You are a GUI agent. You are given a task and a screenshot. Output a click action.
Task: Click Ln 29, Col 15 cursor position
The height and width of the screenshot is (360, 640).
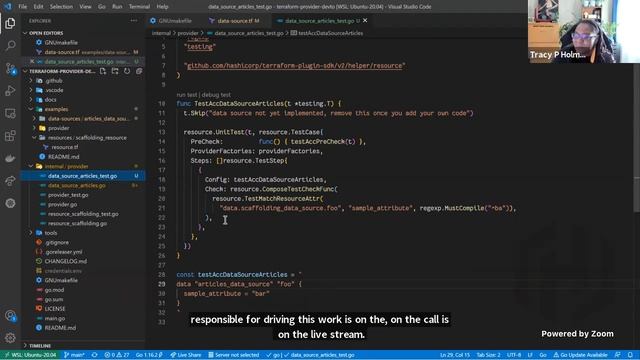[455, 355]
